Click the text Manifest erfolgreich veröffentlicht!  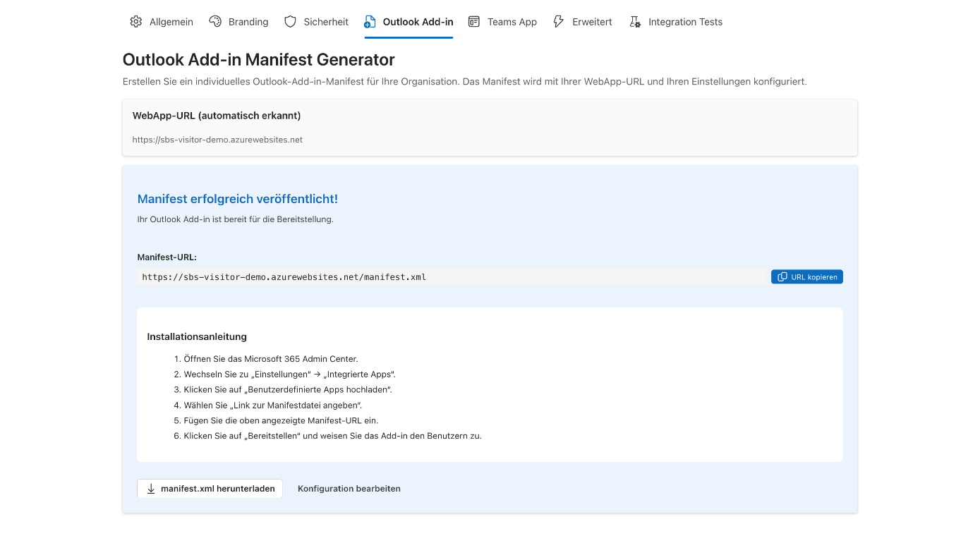click(238, 199)
